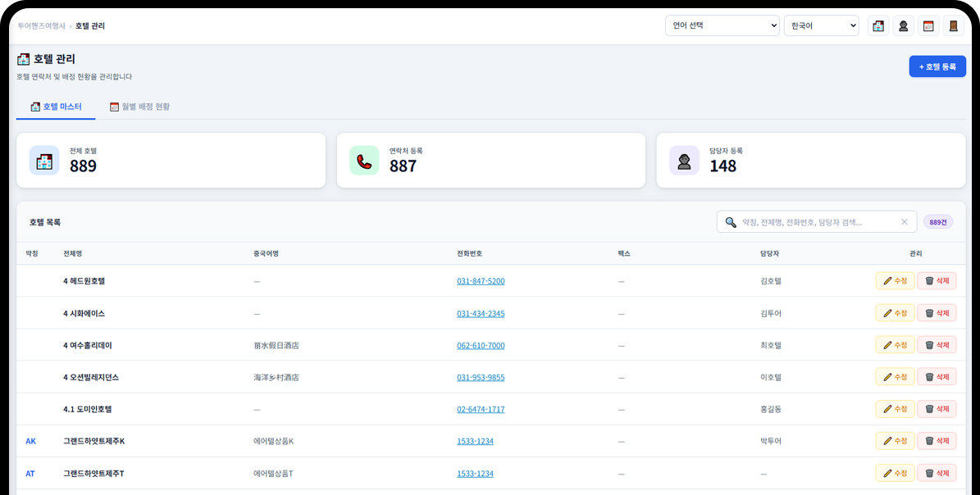
Task: Click the red phone icon on 연락처 등록 card
Action: [x=364, y=161]
